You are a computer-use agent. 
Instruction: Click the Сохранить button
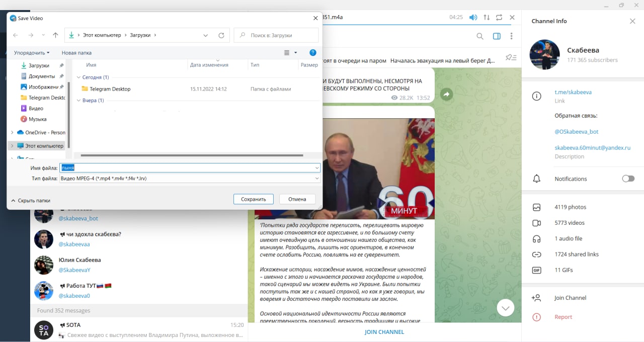tap(253, 199)
